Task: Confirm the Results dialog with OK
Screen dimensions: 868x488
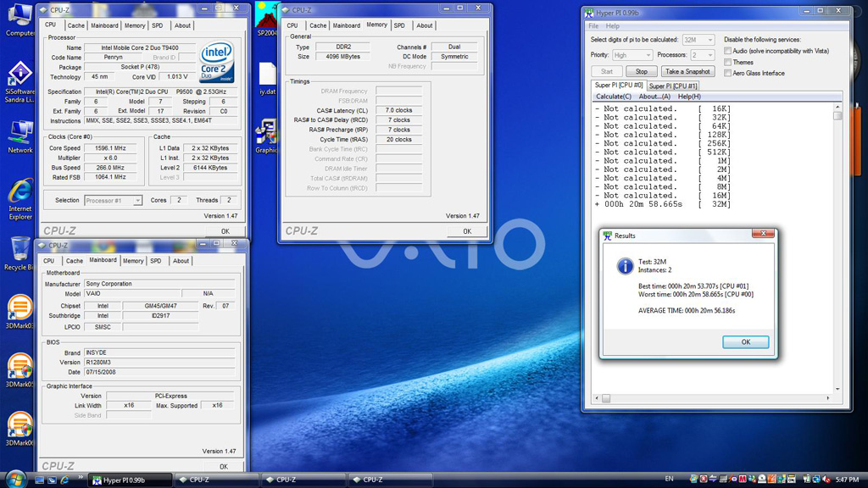Action: click(745, 342)
